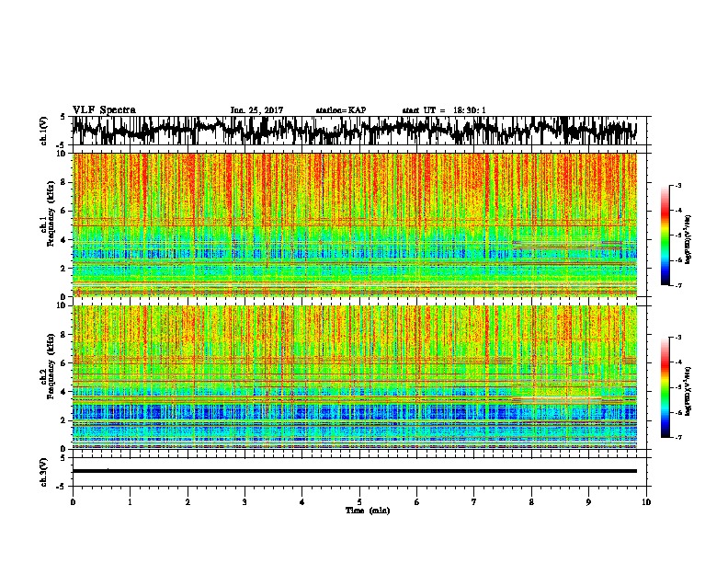
Task: Click the "ch.1(V)" waveform axis label
Action: click(44, 131)
